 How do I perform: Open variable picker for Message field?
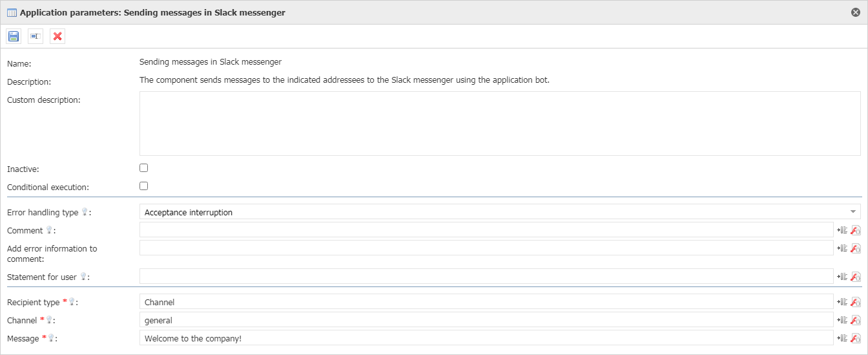[x=842, y=338]
